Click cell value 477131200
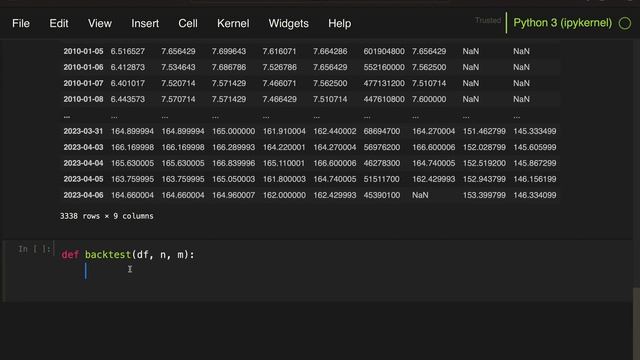Screen dimensions: 640x360 tap(384, 83)
